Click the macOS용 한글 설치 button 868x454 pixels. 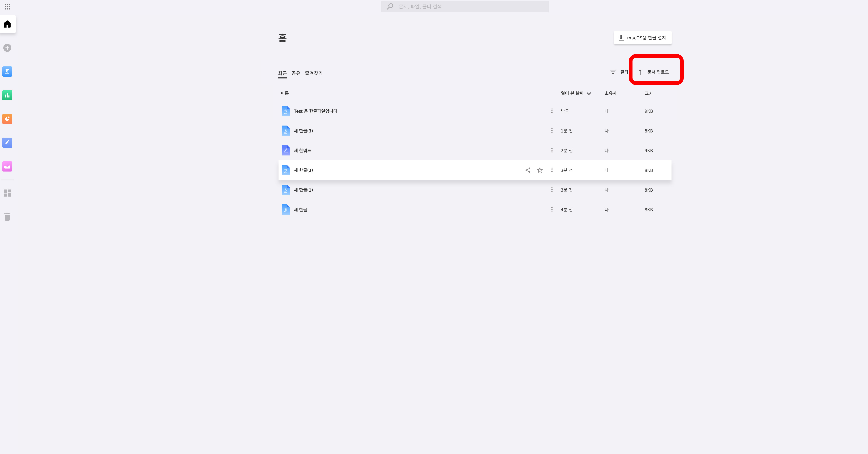(643, 38)
